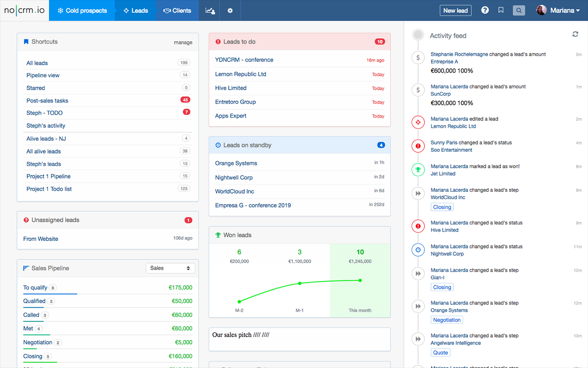Expand the Mariana user menu
The height and width of the screenshot is (368, 588).
click(x=558, y=10)
